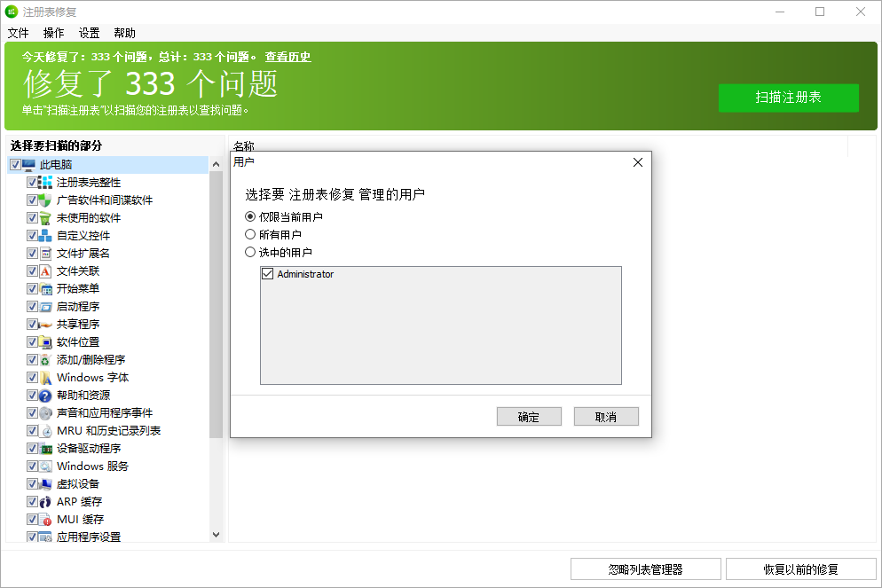
Task: Open the 设置 menu
Action: (x=88, y=33)
